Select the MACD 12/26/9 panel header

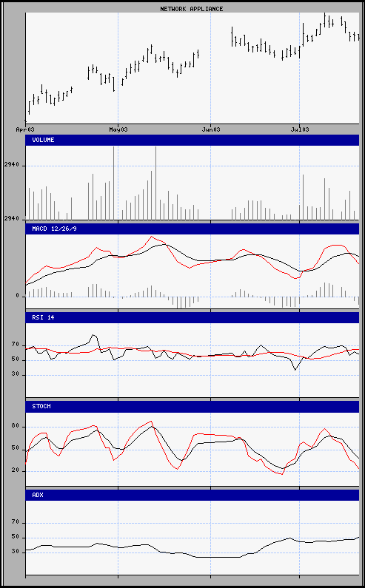click(192, 229)
